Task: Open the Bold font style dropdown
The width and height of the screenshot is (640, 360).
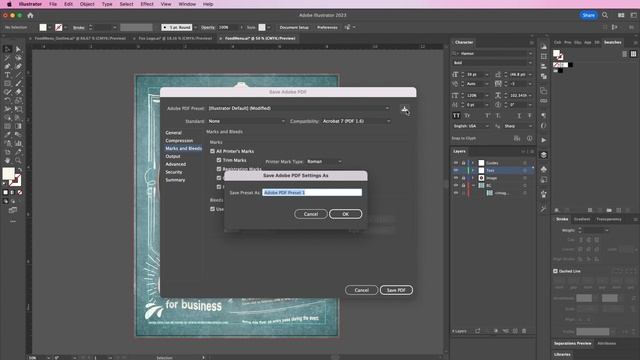Action: [x=493, y=63]
